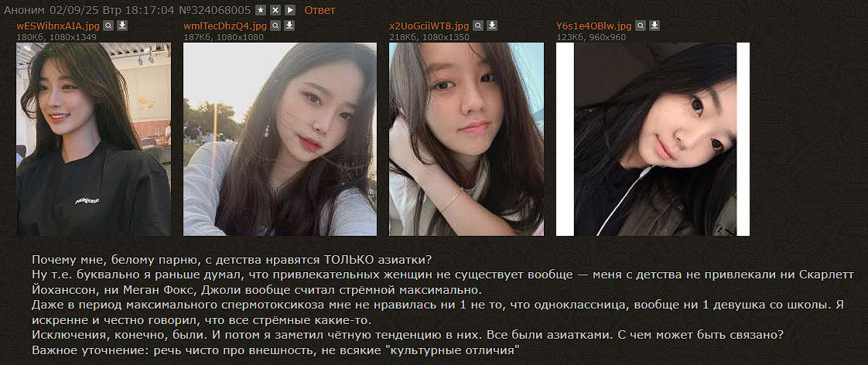Download x2UoGciiWT8.jpg with the download icon
The height and width of the screenshot is (365, 868).
[x=492, y=26]
